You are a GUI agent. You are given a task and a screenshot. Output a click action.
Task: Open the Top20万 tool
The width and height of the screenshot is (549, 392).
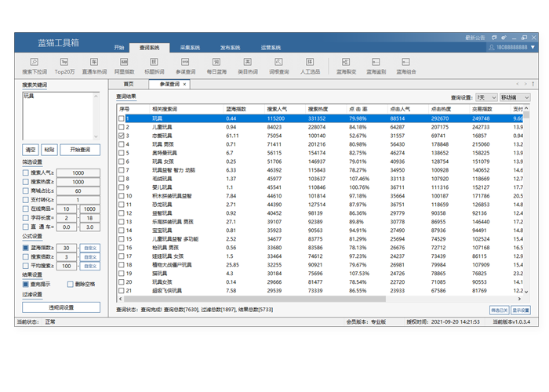click(x=64, y=66)
